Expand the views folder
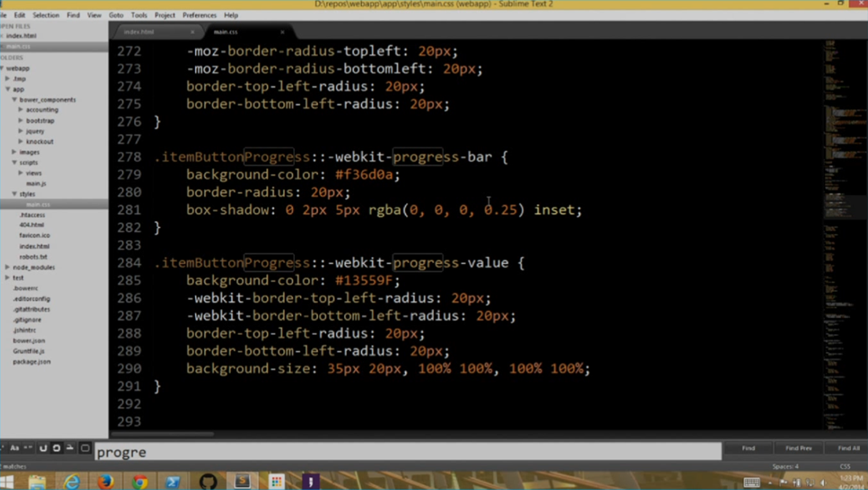This screenshot has height=490, width=868. tap(21, 173)
